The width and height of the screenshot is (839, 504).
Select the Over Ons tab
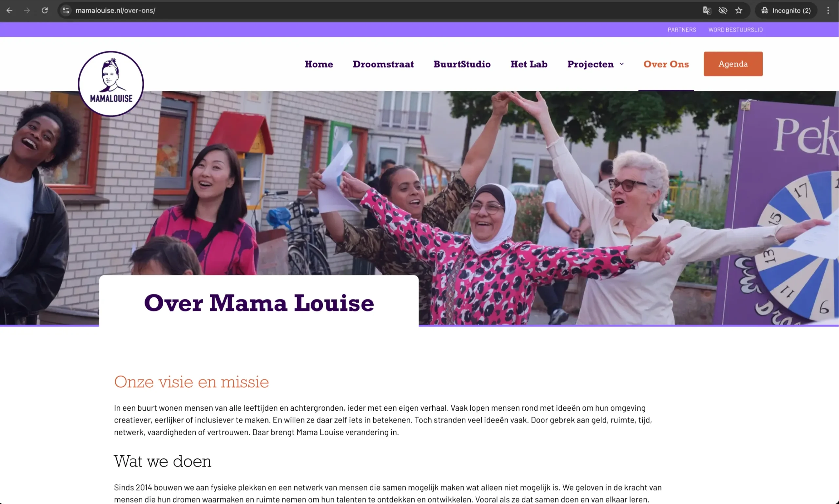[x=666, y=64]
